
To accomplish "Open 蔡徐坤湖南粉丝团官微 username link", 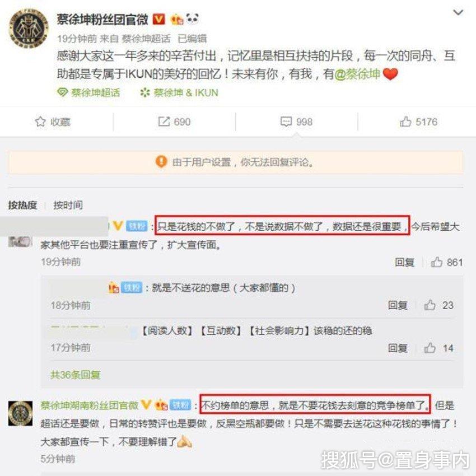I will [x=89, y=405].
